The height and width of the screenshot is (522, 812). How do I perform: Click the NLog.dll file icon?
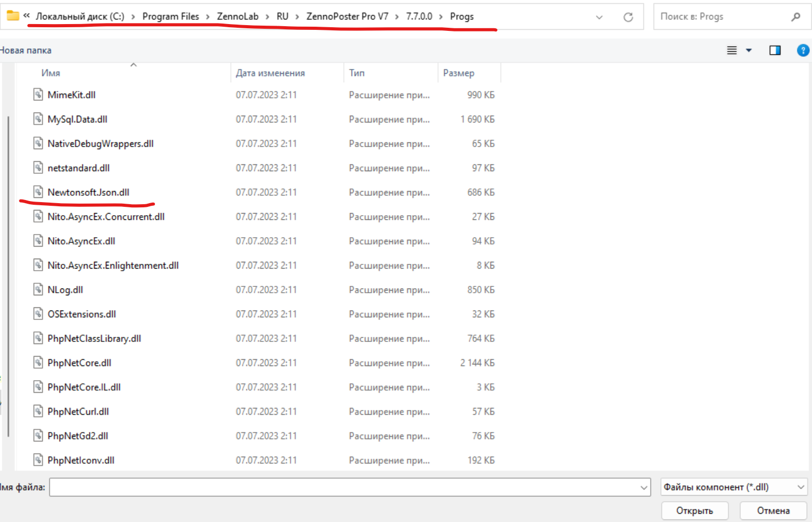pyautogui.click(x=38, y=290)
